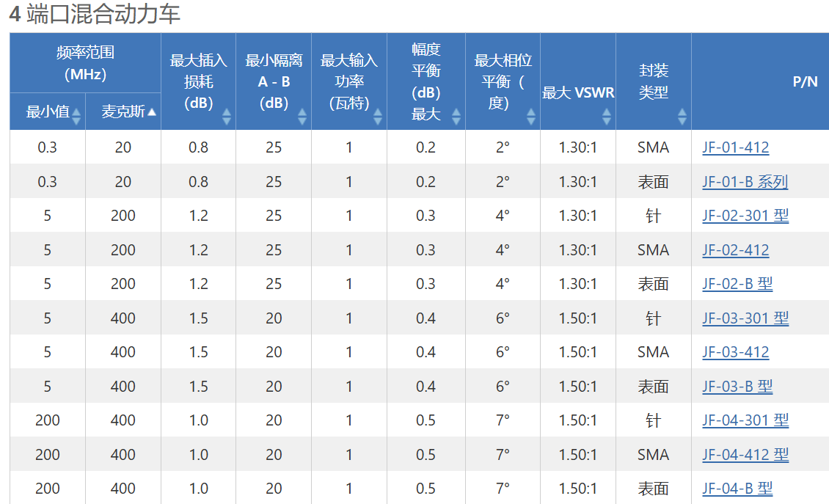Sort by 封装类型 column arrow icon

tap(682, 117)
